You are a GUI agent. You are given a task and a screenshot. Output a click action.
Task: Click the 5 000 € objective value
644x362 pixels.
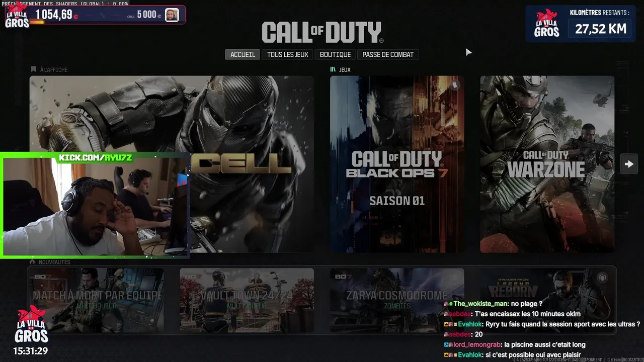pos(149,15)
